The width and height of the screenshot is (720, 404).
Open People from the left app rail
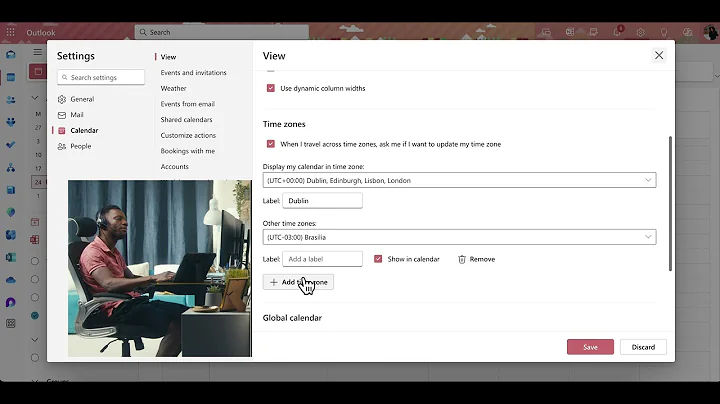[11, 100]
